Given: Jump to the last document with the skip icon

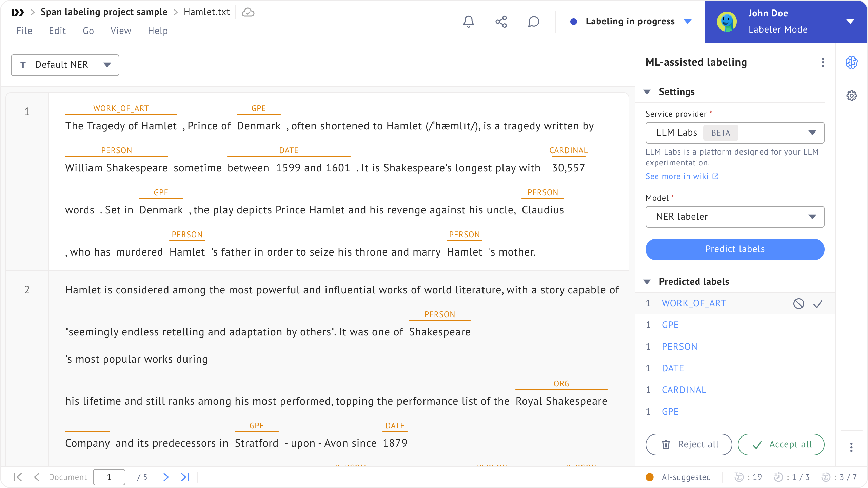Looking at the screenshot, I should 185,477.
